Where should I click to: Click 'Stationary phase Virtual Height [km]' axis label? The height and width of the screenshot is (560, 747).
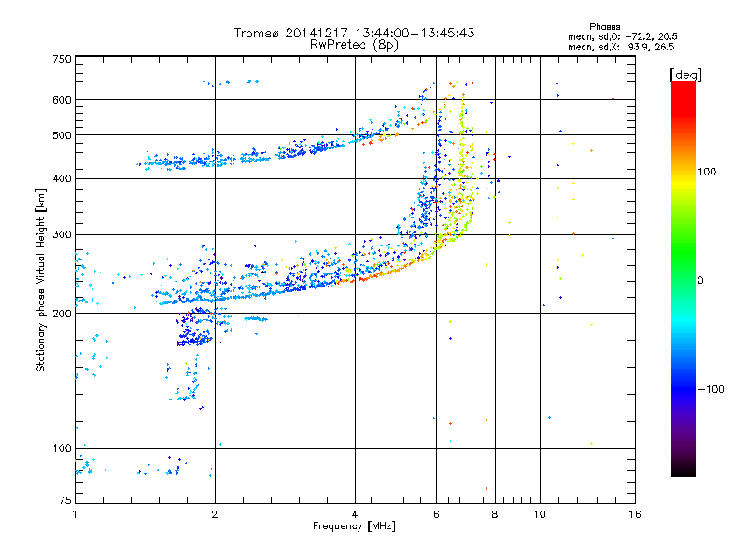pos(41,280)
